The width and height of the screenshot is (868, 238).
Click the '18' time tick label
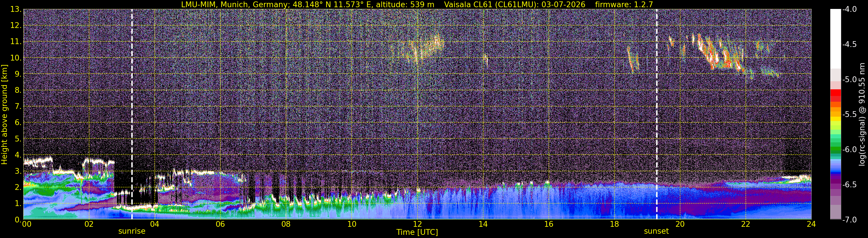[614, 224]
